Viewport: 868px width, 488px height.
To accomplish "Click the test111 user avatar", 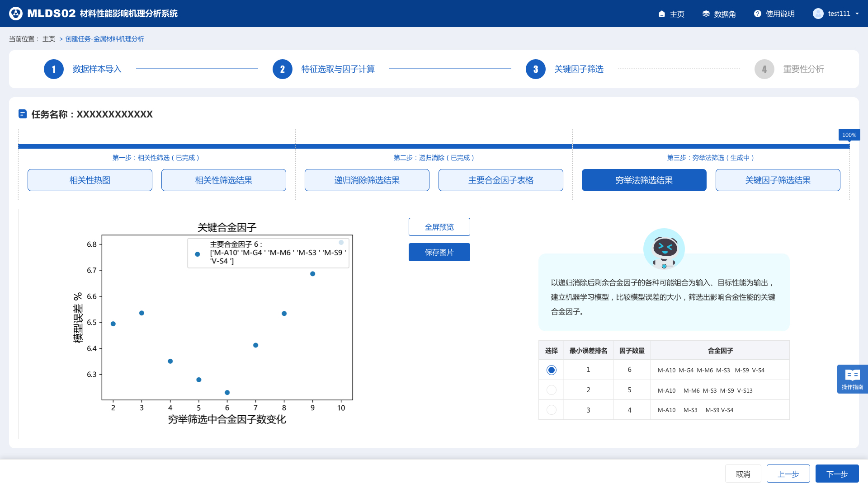I will (x=818, y=14).
